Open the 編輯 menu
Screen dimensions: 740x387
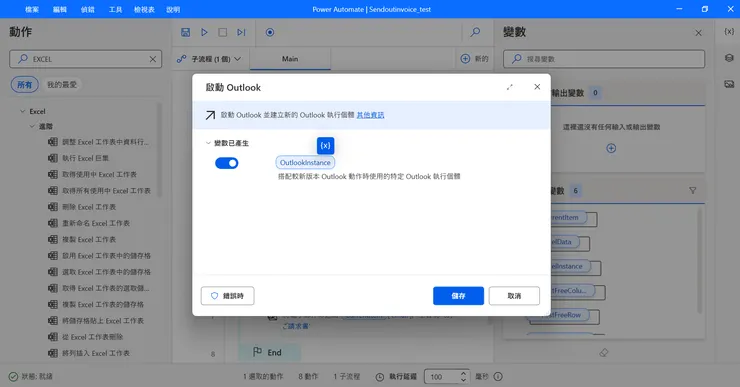point(59,9)
